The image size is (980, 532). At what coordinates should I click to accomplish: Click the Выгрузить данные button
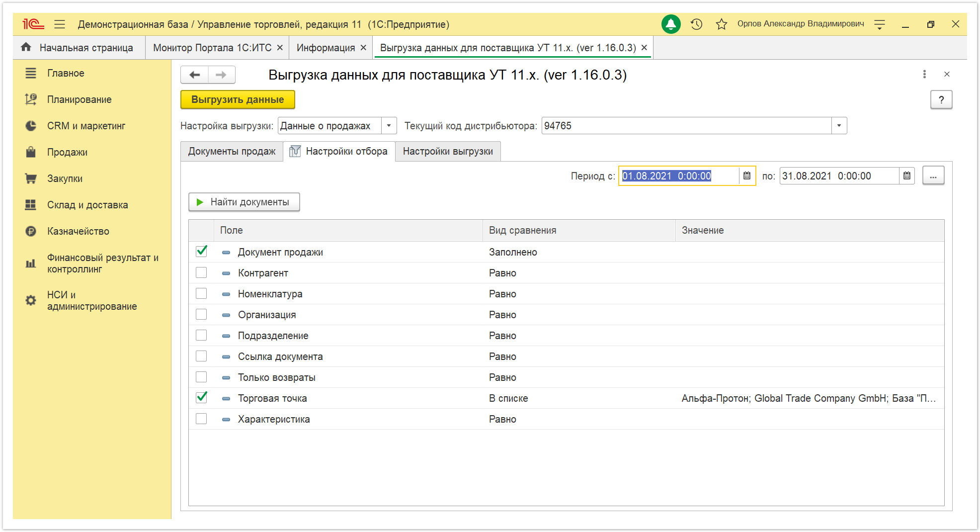point(238,99)
